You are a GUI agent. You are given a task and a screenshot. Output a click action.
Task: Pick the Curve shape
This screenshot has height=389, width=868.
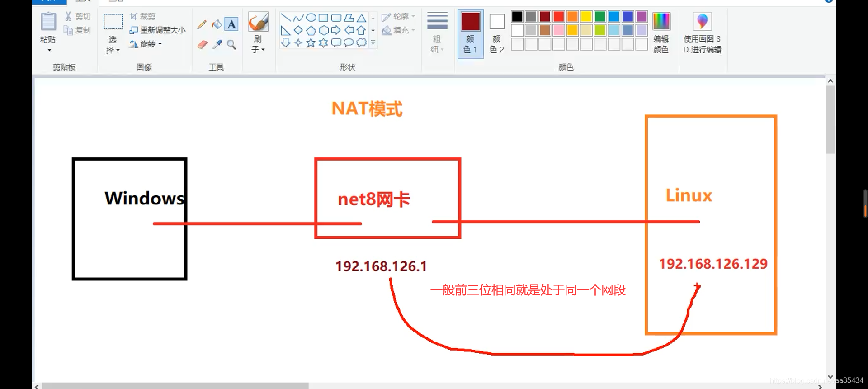coord(298,18)
